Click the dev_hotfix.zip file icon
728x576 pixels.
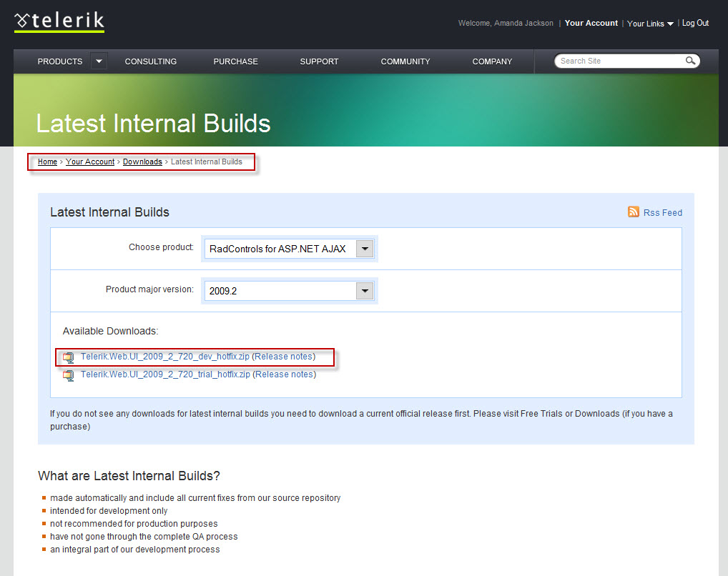point(69,357)
